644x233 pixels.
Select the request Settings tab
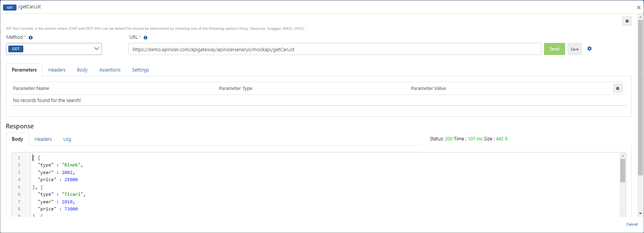[140, 70]
